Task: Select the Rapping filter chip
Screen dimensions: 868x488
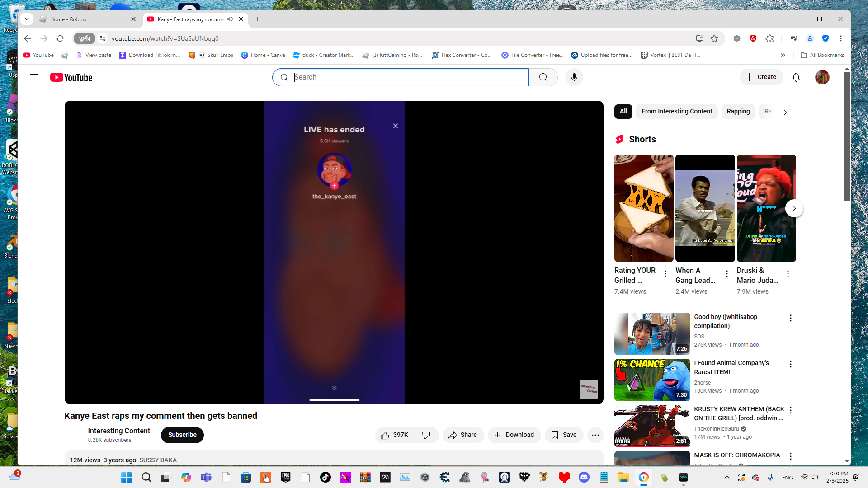Action: [738, 111]
